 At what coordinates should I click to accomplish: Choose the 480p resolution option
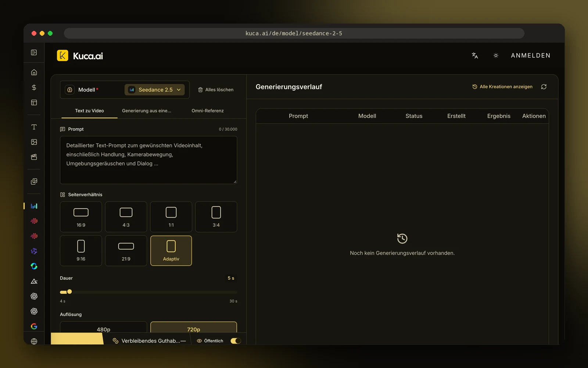tap(104, 329)
